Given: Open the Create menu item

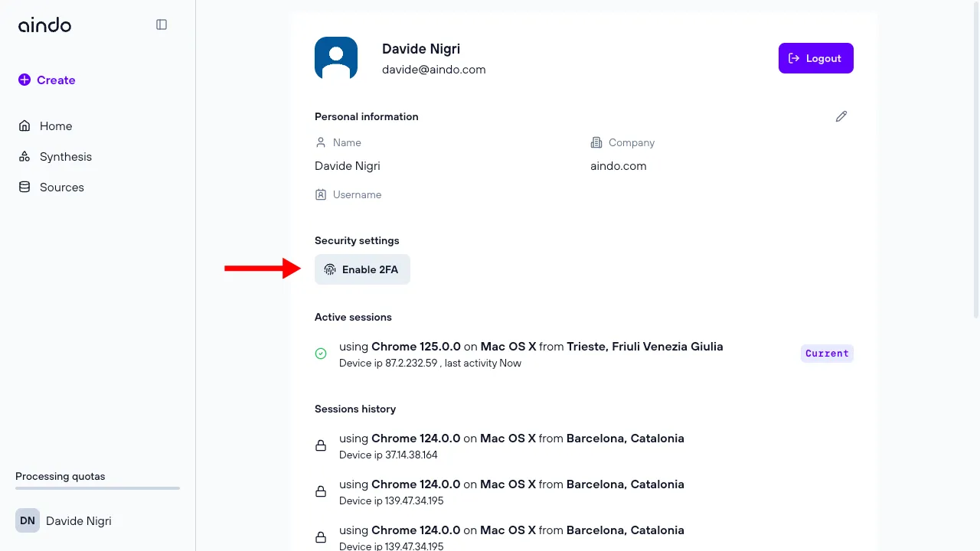Looking at the screenshot, I should point(47,80).
